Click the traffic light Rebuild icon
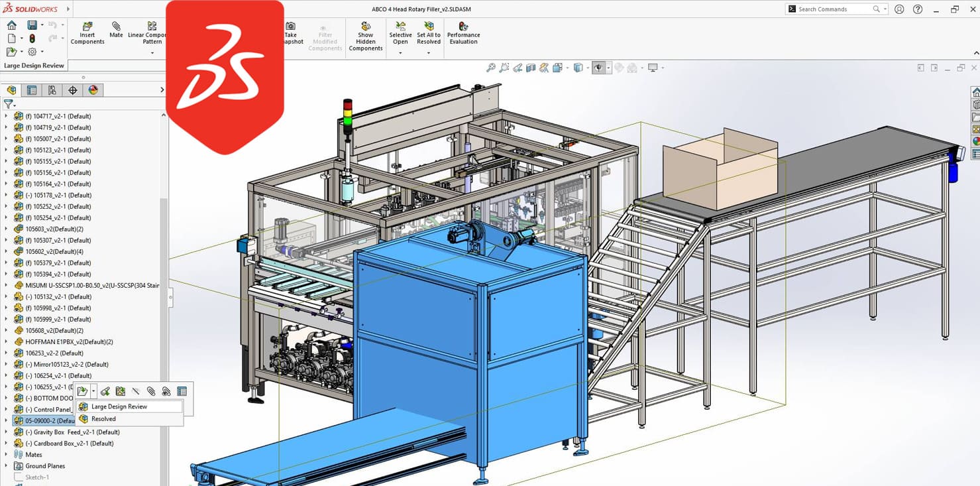Image resolution: width=980 pixels, height=486 pixels. tap(32, 38)
